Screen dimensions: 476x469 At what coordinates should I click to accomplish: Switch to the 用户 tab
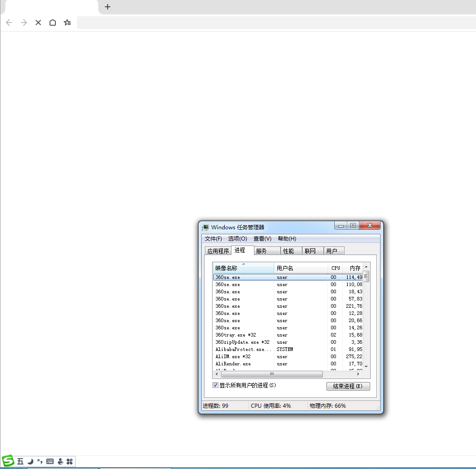[334, 251]
